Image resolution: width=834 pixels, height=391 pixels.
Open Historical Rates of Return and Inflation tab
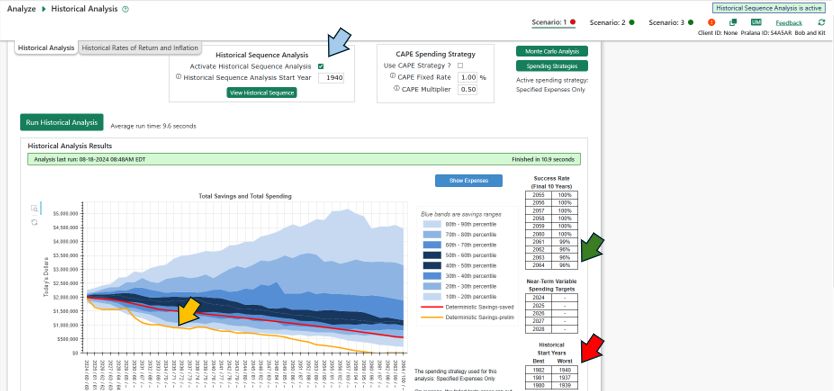[140, 48]
